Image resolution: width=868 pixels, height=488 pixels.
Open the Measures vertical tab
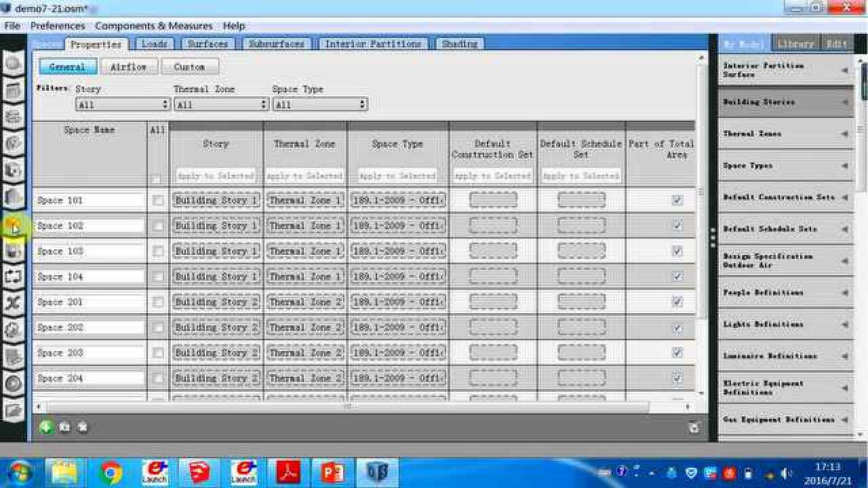tap(14, 357)
